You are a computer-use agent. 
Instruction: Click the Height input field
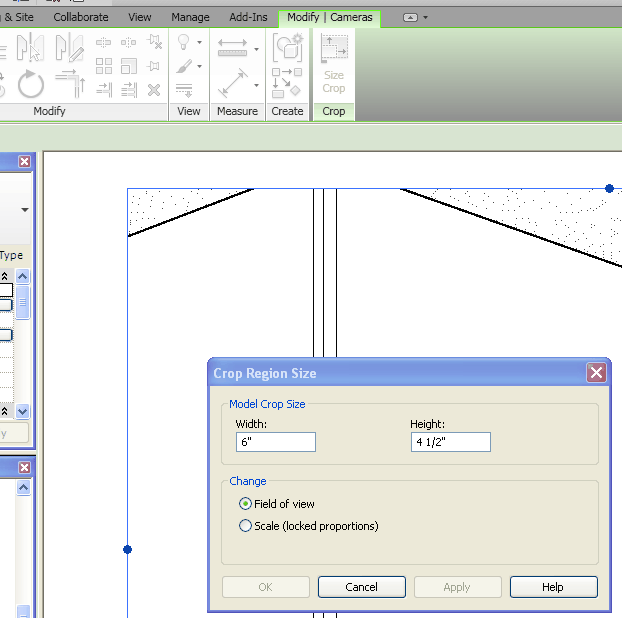point(450,442)
